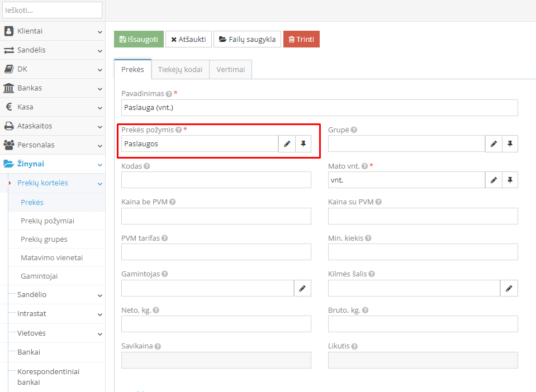Click the help icon beside Kilmės šalis label

pyautogui.click(x=372, y=274)
